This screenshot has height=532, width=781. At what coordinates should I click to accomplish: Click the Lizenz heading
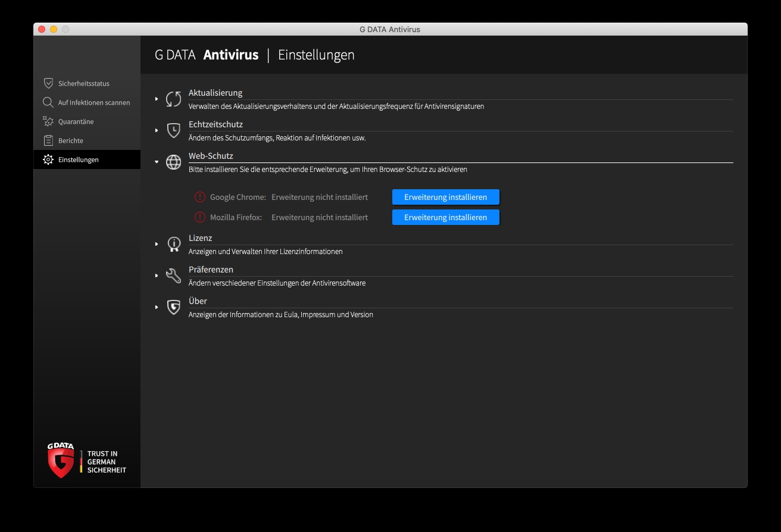click(201, 238)
